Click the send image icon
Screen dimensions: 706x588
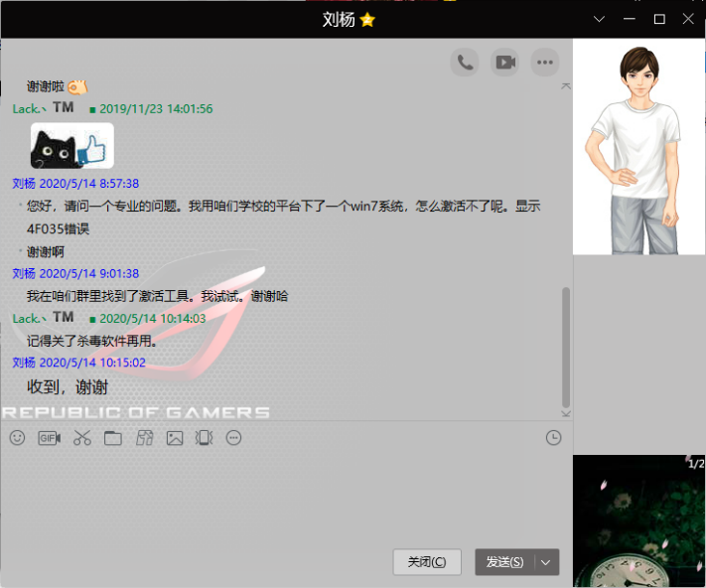click(x=175, y=438)
